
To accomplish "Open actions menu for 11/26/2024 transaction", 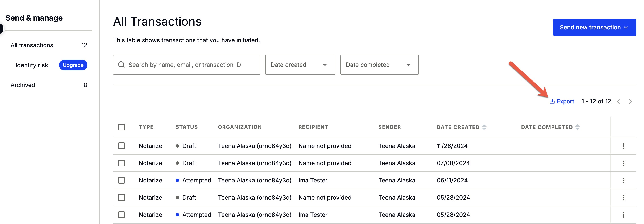I will [x=623, y=146].
